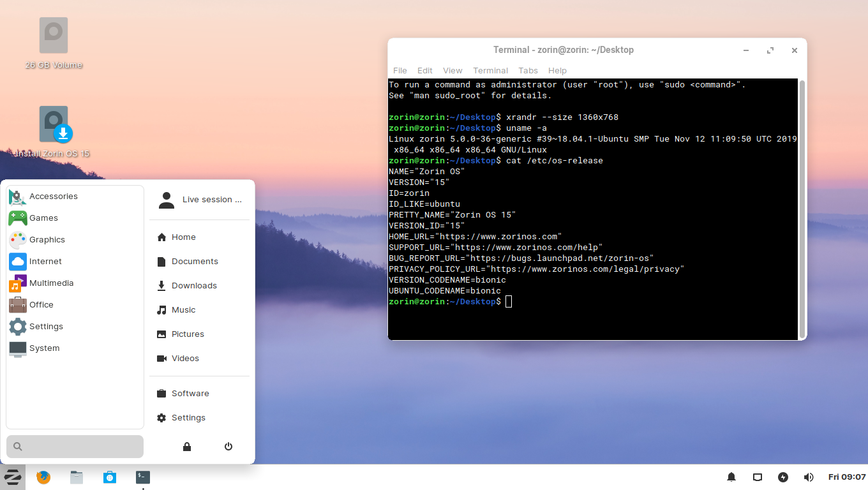This screenshot has height=490, width=868.
Task: Open the clock showing Fri 09:07
Action: tap(847, 477)
